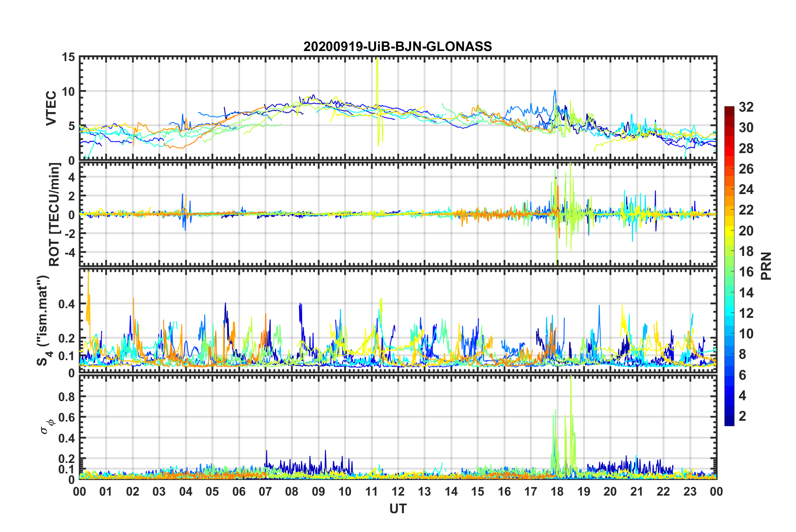
Task: Click the PRN colorbar label
Action: (x=766, y=266)
